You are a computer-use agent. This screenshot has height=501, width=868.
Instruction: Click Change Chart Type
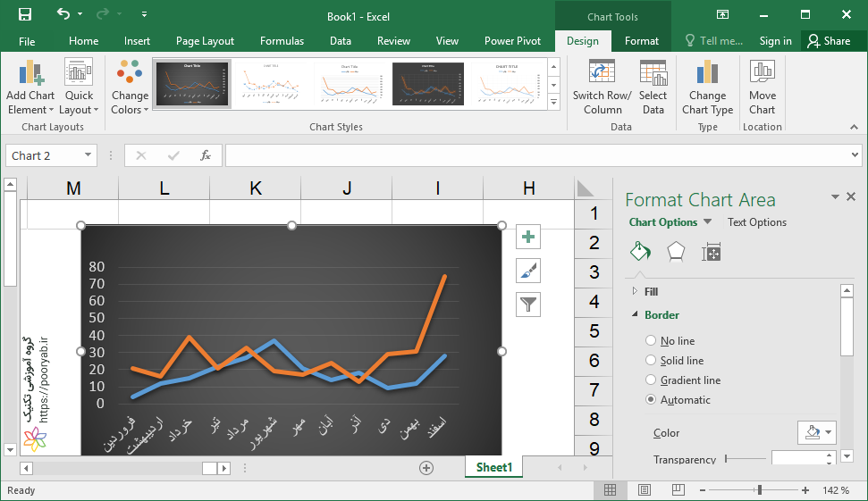click(x=707, y=87)
